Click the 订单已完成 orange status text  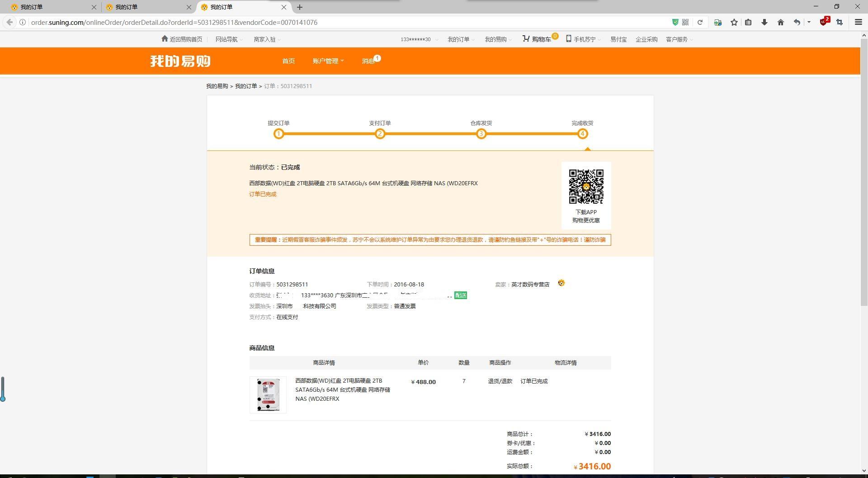pos(263,194)
